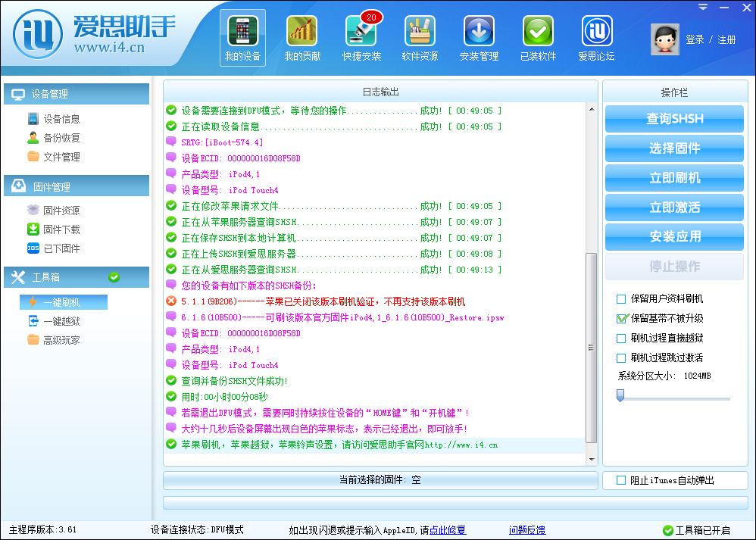The image size is (756, 540).
Task: Select the last log line with http://www.i4.cn
Action: [374, 445]
